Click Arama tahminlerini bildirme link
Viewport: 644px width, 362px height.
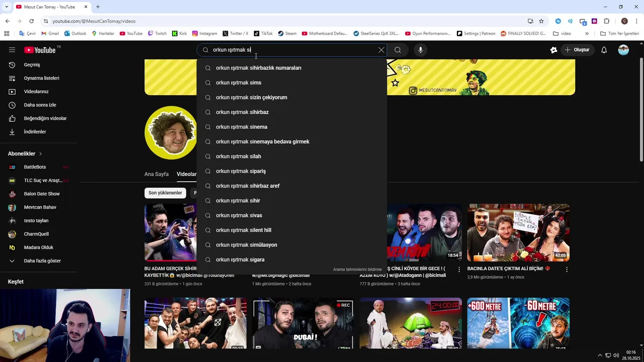coord(357,269)
